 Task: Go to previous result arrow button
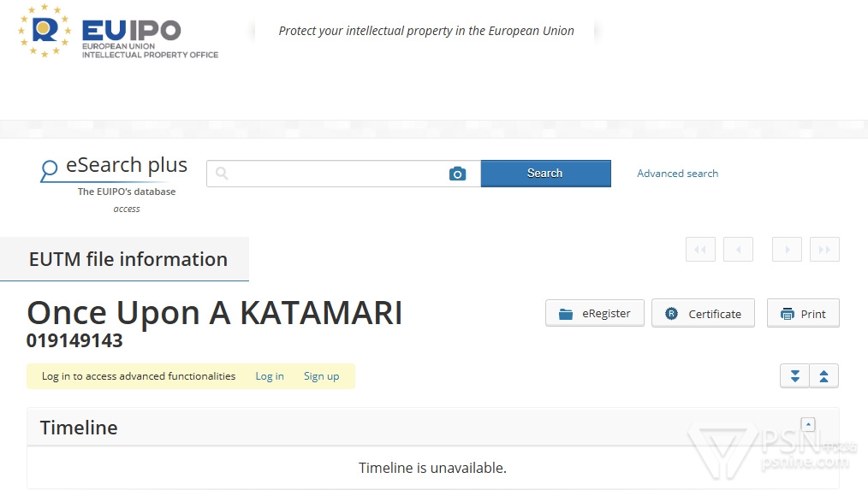point(738,250)
